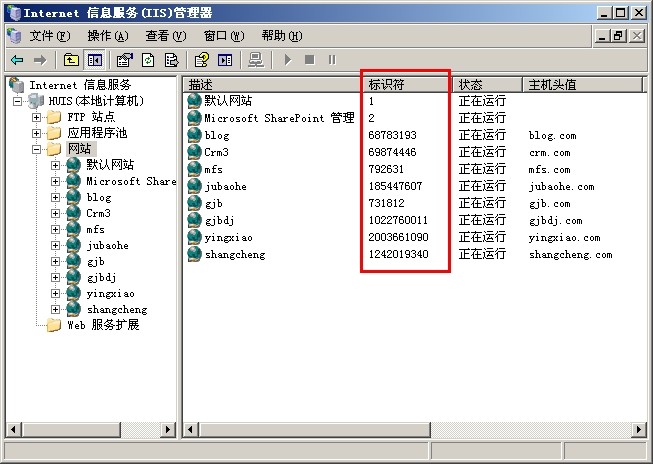Select yingxiao in the tree
This screenshot has width=653, height=464.
(110, 294)
